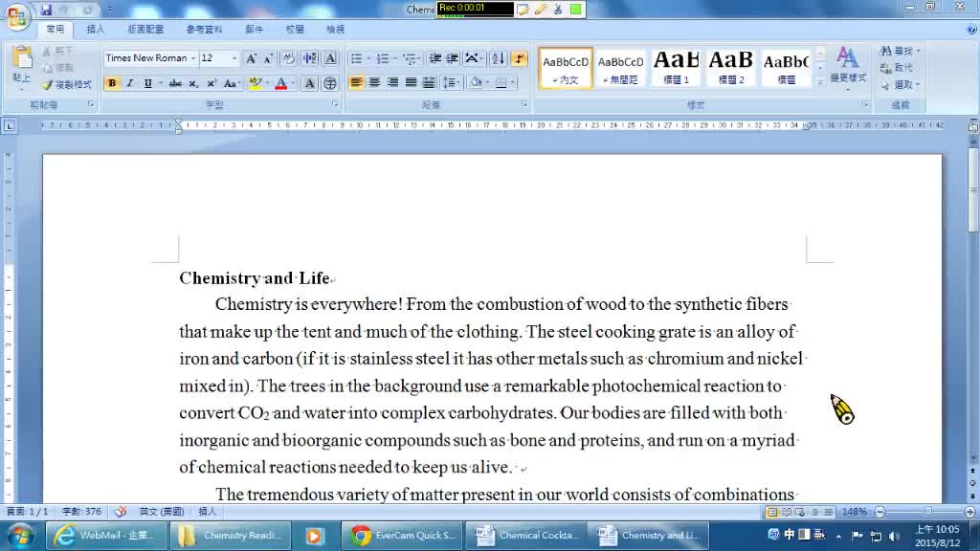The image size is (980, 551).
Task: Click the Sort icon in the paragraph group
Action: [x=498, y=58]
